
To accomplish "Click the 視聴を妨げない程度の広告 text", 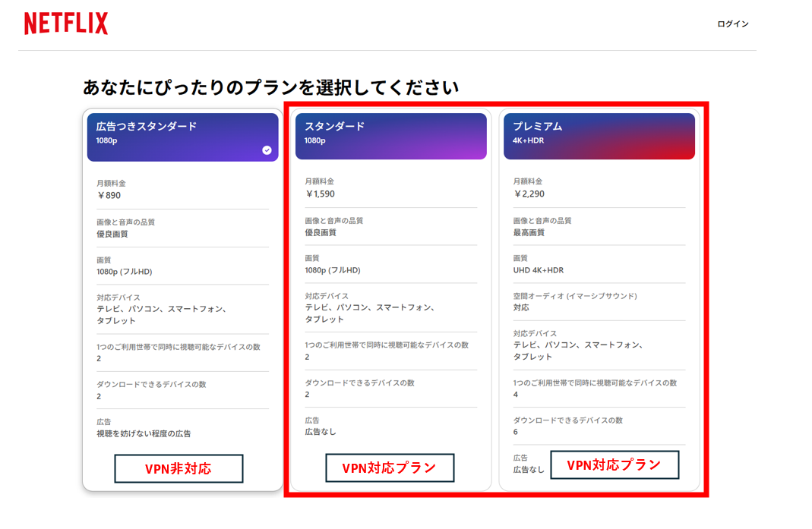I will click(x=144, y=434).
